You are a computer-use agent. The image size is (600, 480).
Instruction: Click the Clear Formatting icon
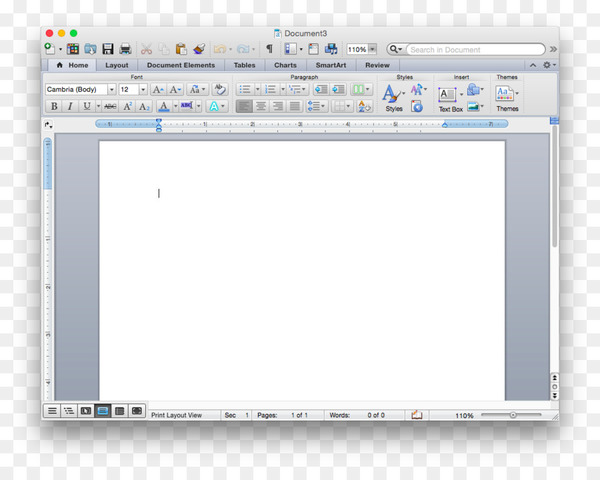point(220,90)
